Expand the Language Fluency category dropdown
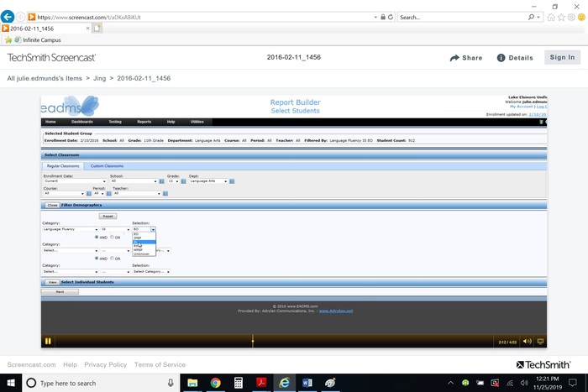Image resolution: width=588 pixels, height=392 pixels. 95,228
